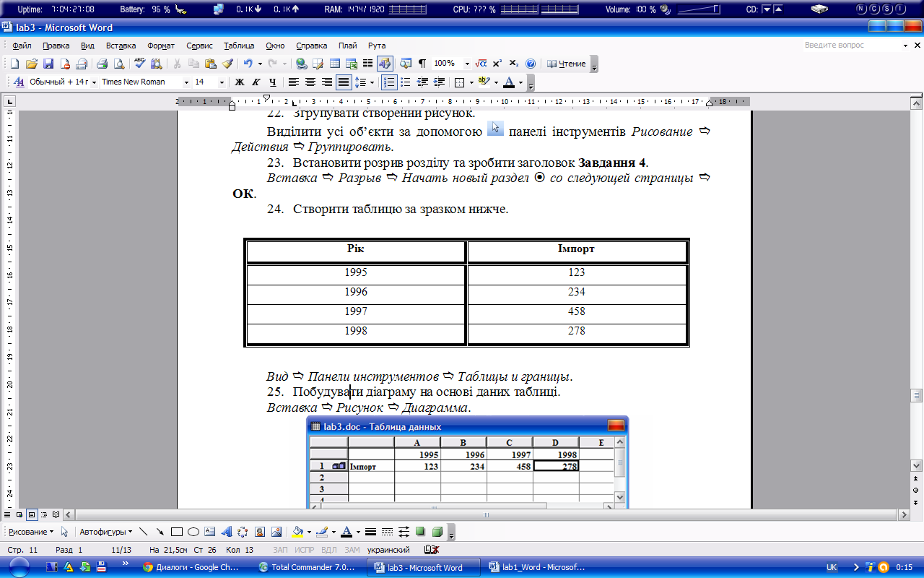Open Word Help question mark icon

pos(531,64)
